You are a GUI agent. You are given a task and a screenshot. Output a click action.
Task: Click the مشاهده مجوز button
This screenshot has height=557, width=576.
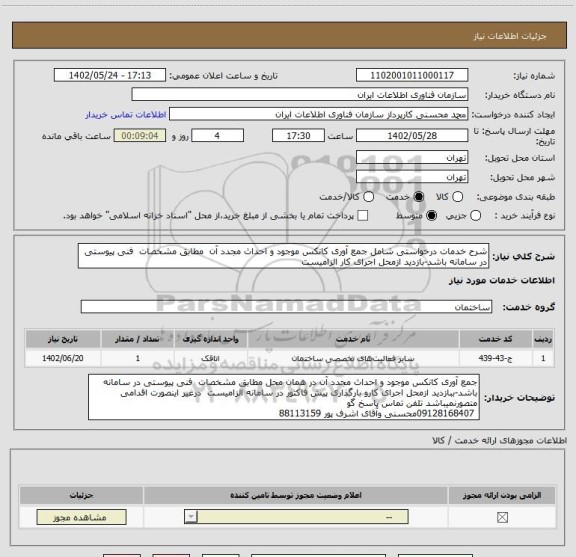pos(82,517)
